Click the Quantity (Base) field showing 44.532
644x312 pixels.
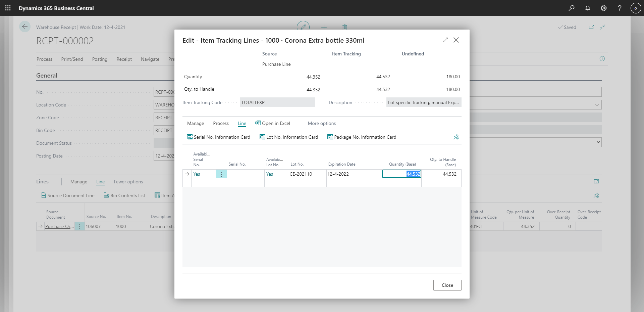[401, 174]
